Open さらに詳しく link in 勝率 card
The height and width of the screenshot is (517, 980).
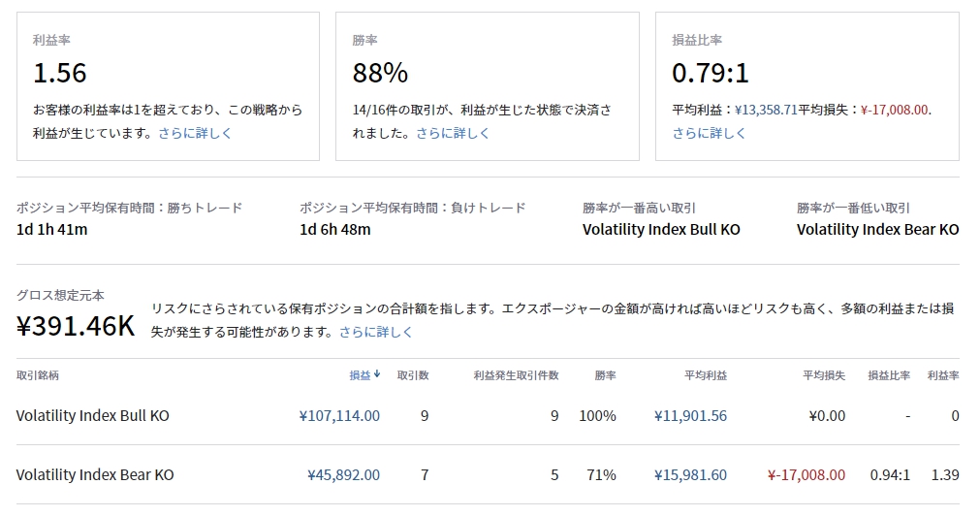453,133
